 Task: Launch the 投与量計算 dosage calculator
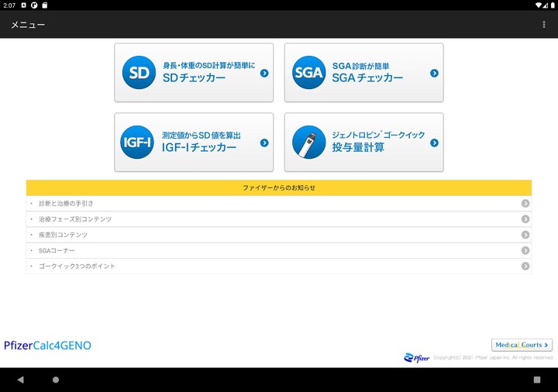click(364, 143)
